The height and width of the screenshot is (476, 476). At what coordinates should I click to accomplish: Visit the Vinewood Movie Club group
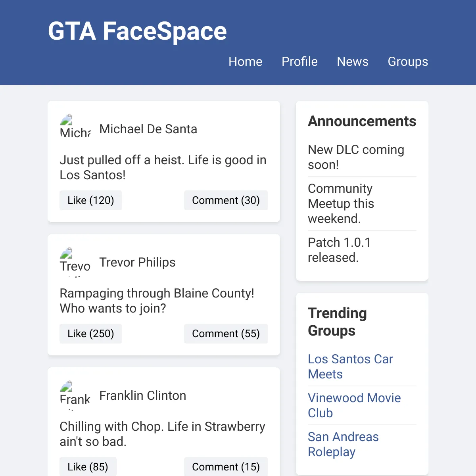click(x=354, y=405)
